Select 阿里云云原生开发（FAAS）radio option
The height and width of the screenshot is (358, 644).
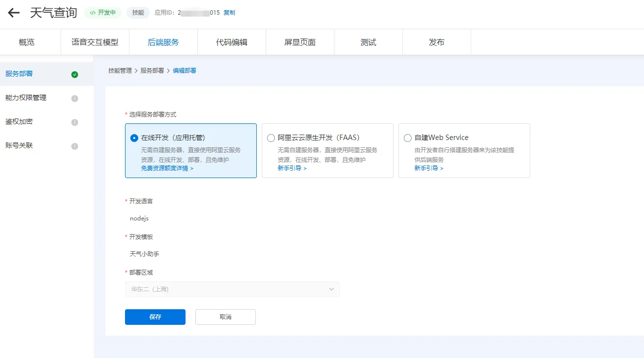point(271,138)
